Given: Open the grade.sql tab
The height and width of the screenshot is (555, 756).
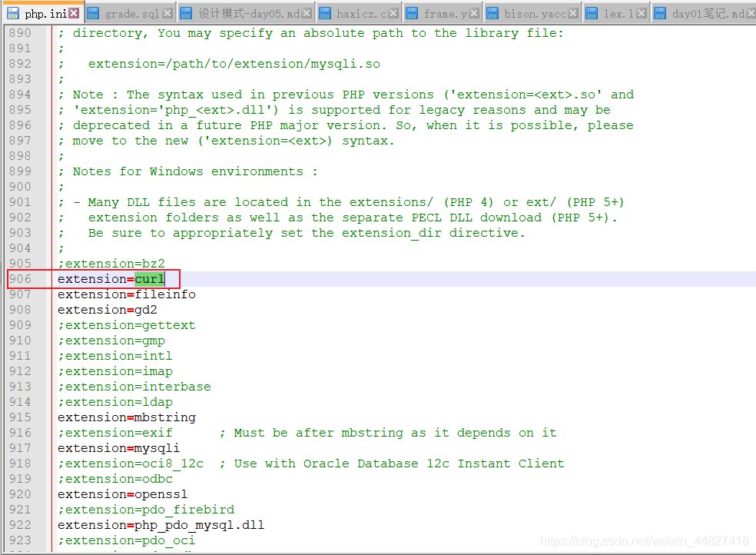Looking at the screenshot, I should click(x=131, y=14).
